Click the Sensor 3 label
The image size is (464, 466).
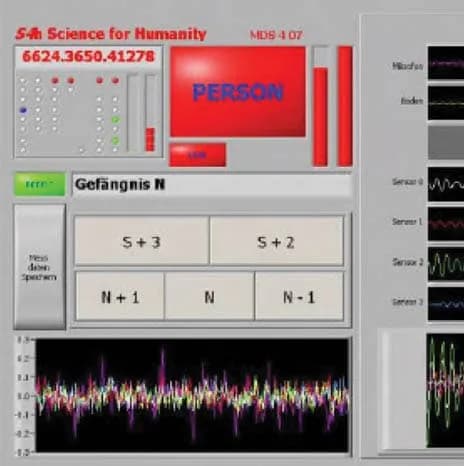click(407, 302)
